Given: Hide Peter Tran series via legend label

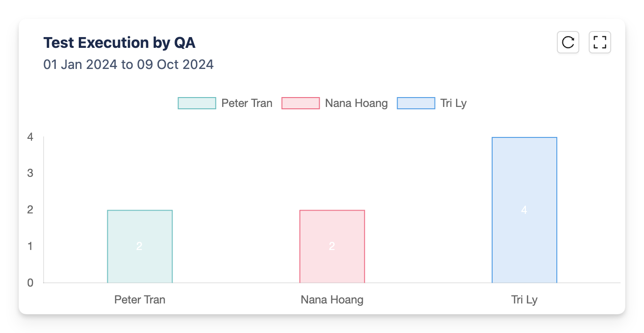Looking at the screenshot, I should tap(247, 103).
